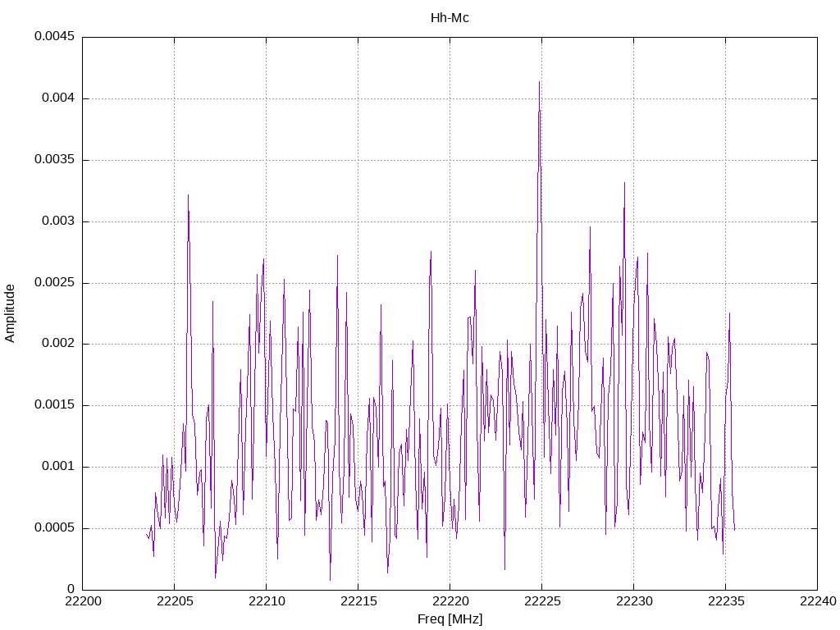This screenshot has height=630, width=840.
Task: Click the y-axis tick label 0.0025
Action: click(x=55, y=282)
